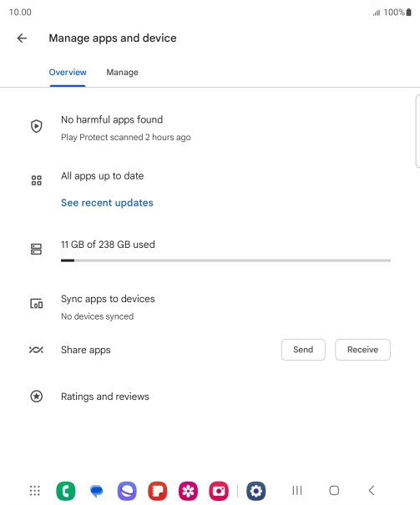This screenshot has height=505, width=420.
Task: Open the Phone app in dock
Action: coord(66,491)
